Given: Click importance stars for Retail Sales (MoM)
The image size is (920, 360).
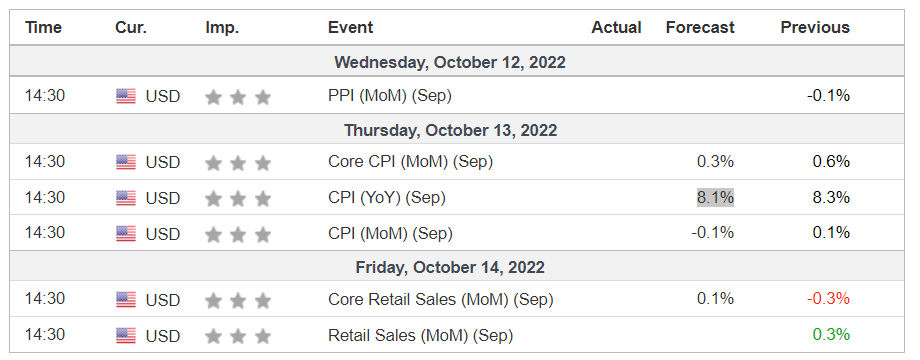Looking at the screenshot, I should (238, 336).
